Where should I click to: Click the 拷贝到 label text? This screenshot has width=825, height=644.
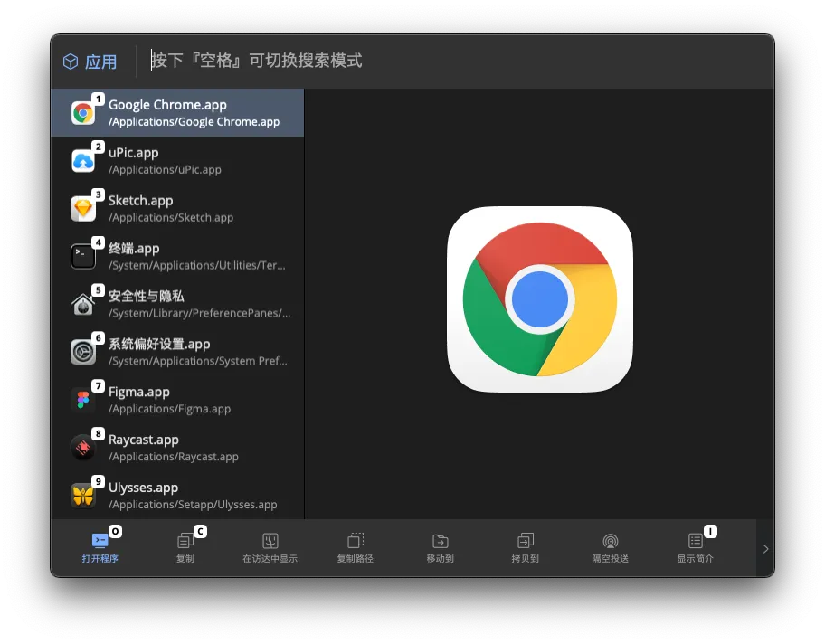[x=525, y=559]
